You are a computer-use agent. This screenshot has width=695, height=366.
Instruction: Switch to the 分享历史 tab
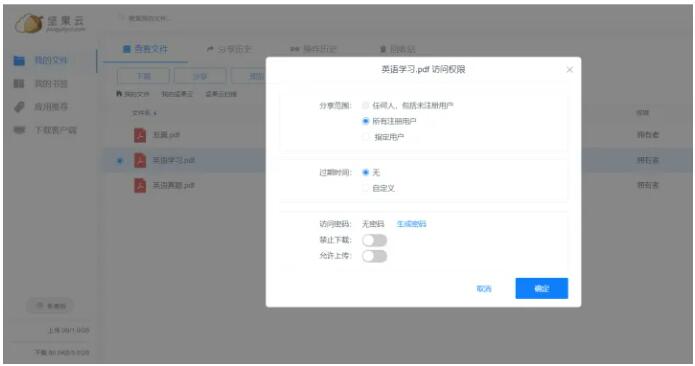(x=229, y=49)
